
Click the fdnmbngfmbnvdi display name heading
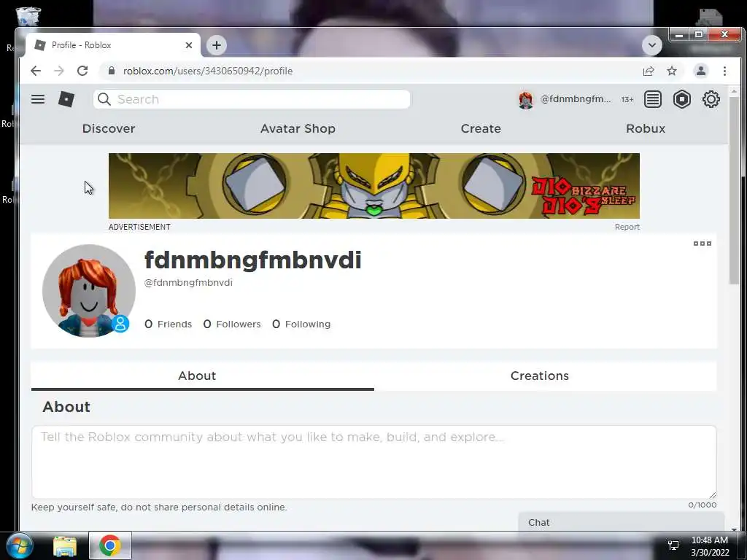pos(252,260)
